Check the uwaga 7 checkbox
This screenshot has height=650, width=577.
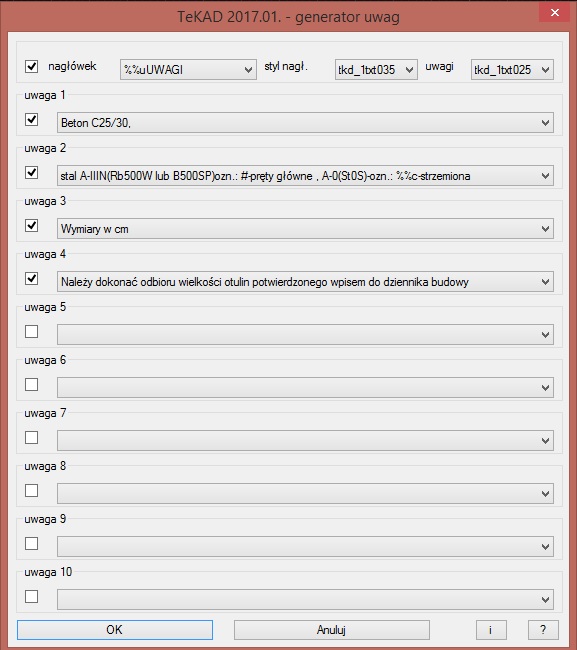coord(32,438)
